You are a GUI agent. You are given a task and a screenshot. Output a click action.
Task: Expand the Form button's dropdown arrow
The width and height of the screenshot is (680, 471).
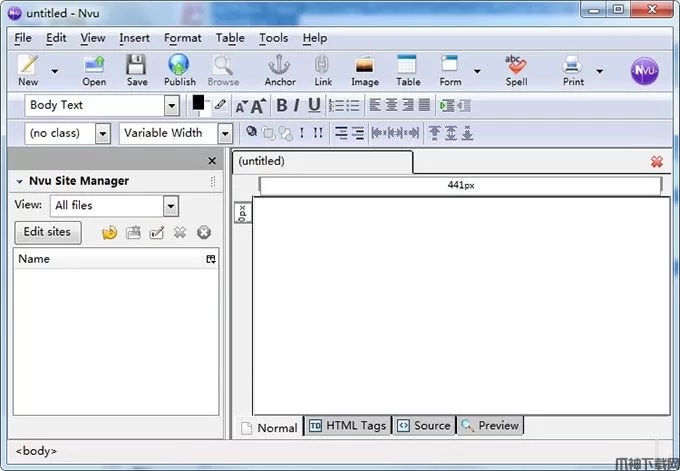(477, 71)
